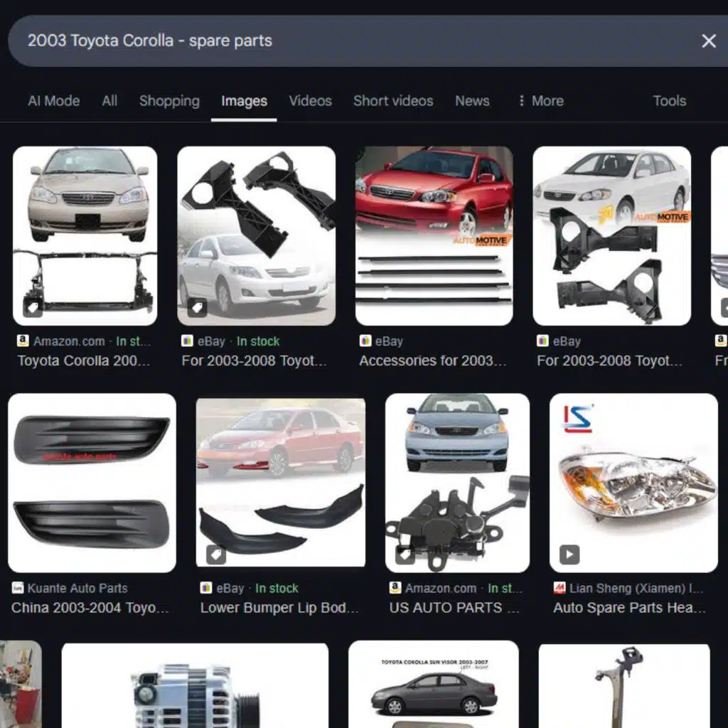This screenshot has width=728, height=728.
Task: Click product tag icon on radiator support image
Action: pos(32,307)
